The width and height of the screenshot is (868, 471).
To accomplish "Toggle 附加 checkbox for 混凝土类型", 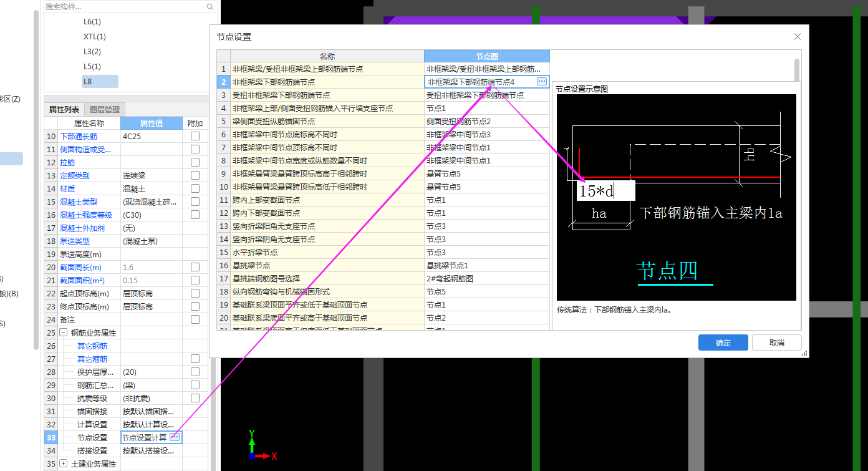I will point(195,202).
